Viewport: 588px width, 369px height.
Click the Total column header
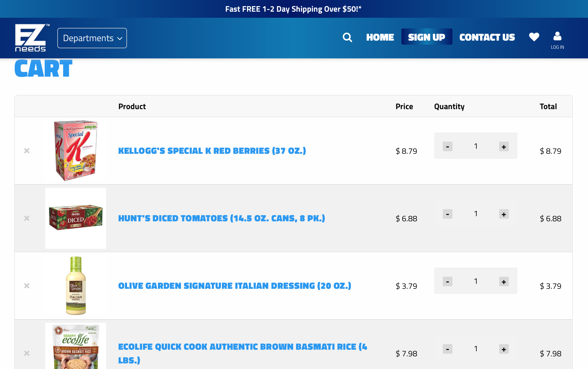[x=548, y=106]
